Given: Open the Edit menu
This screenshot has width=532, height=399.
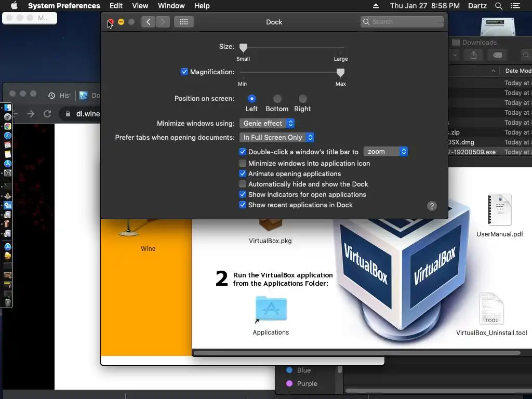Looking at the screenshot, I should tap(116, 6).
